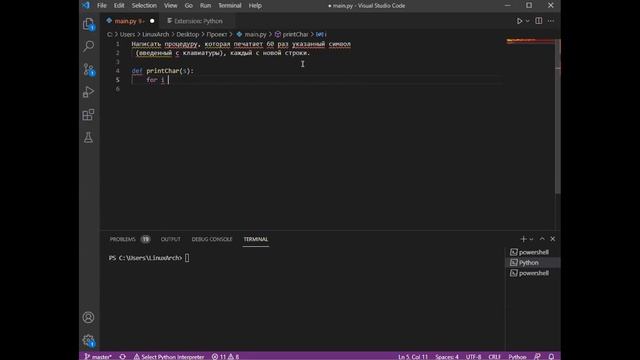Viewport: 640px width, 360px height.
Task: Close the bottom panel
Action: [553, 239]
